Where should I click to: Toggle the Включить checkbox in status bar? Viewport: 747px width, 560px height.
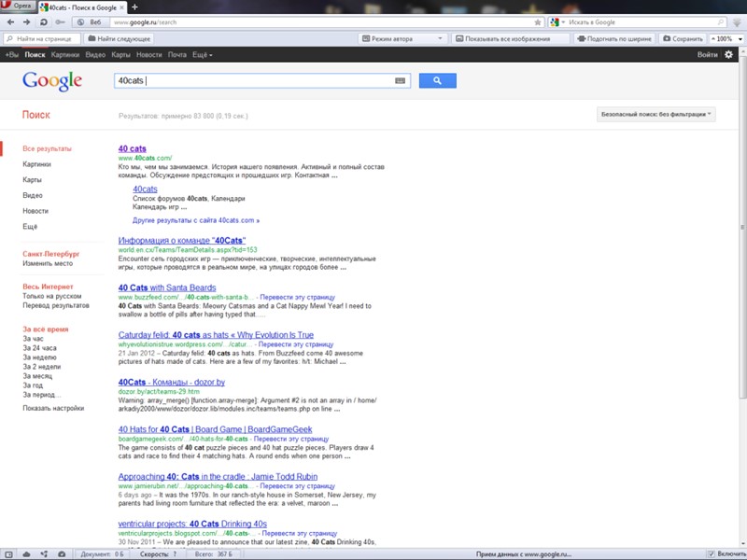(712, 554)
